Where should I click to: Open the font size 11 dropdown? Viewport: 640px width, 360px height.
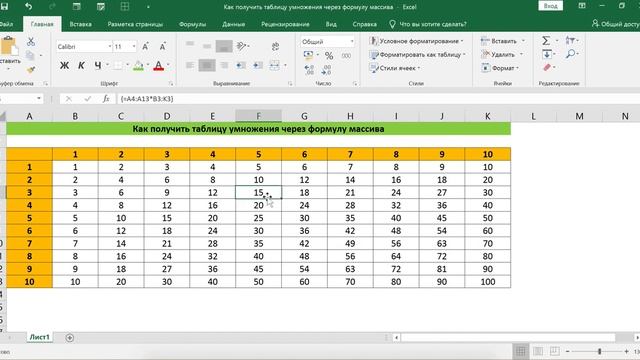134,47
